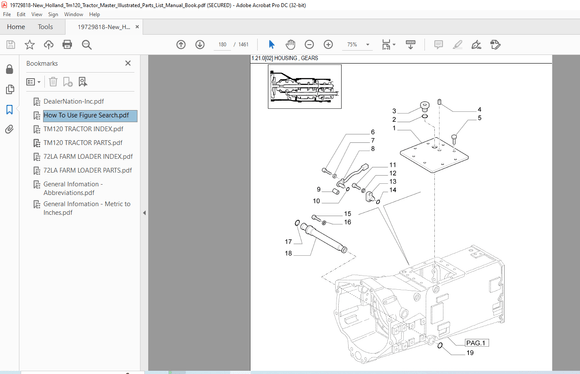The height and width of the screenshot is (374, 580).
Task: Add a comment note icon
Action: 438,45
